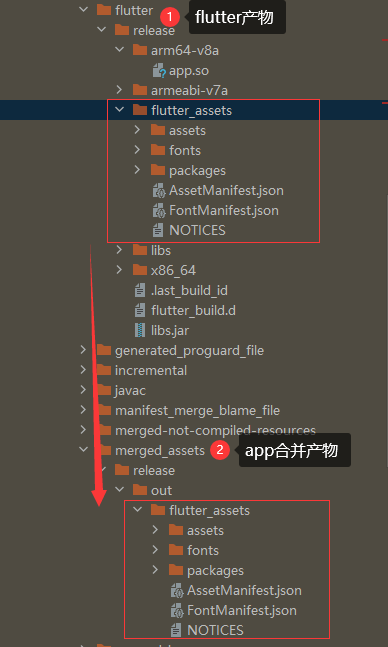Viewport: 388px width, 647px height.
Task: Collapse the merged_assets folder
Action: (x=83, y=450)
